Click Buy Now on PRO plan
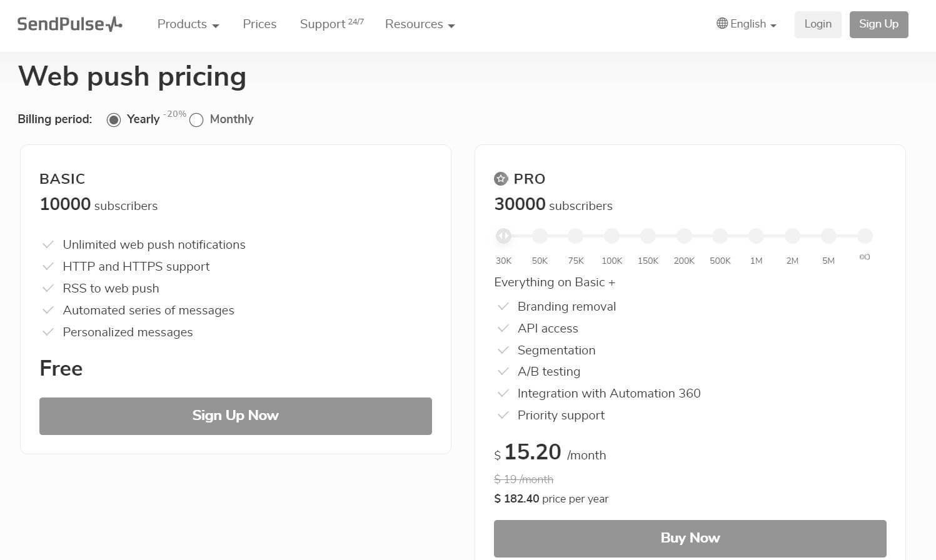 click(690, 538)
